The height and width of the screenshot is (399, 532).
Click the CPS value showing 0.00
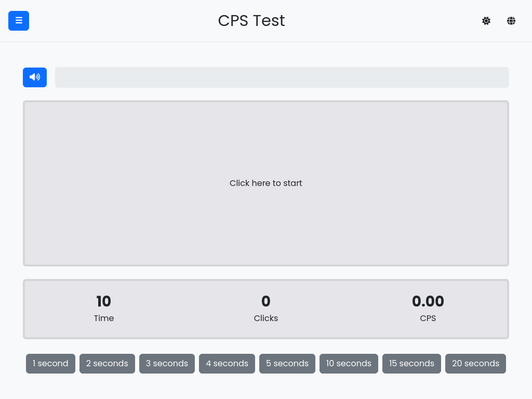(428, 301)
